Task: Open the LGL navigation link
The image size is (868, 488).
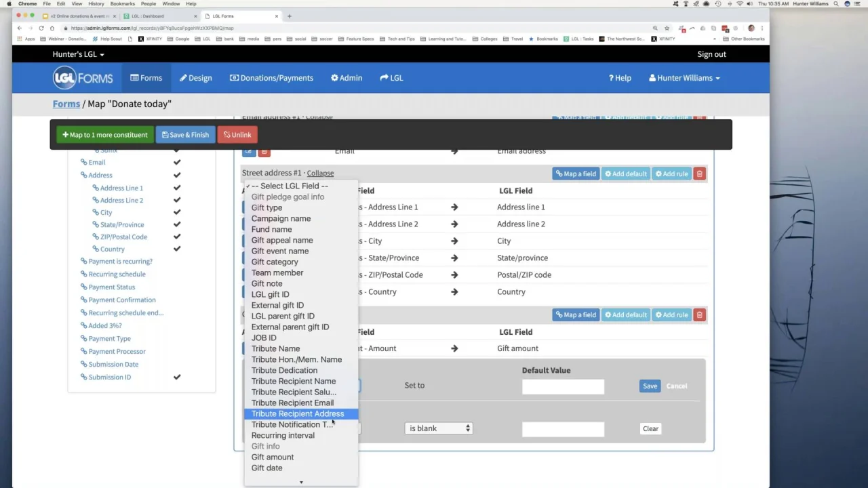Action: pyautogui.click(x=391, y=78)
